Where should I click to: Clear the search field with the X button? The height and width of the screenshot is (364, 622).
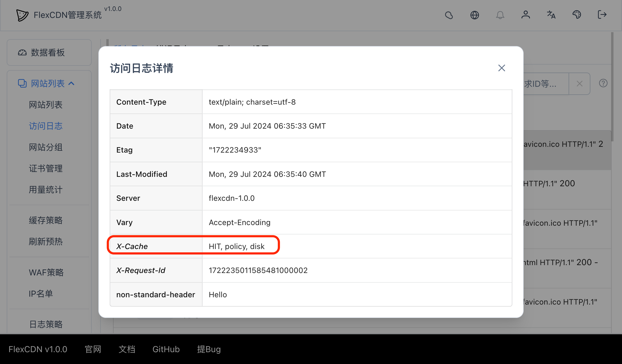point(579,83)
